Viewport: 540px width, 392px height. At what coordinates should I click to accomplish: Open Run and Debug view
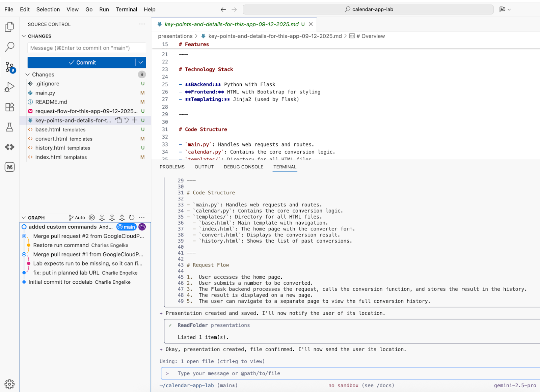(9, 87)
